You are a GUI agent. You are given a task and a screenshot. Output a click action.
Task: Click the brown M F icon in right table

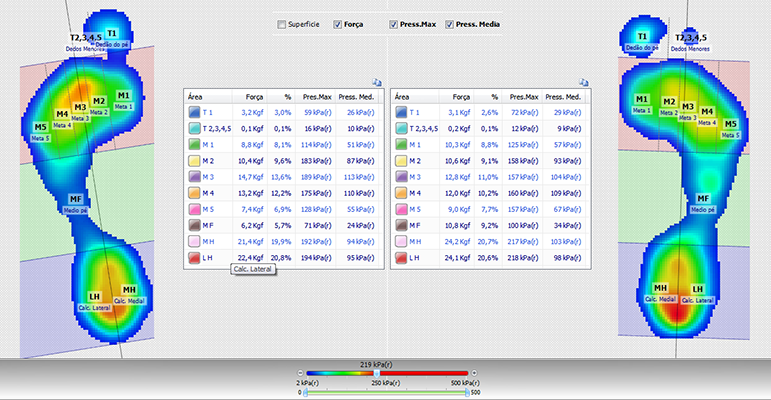(x=400, y=226)
